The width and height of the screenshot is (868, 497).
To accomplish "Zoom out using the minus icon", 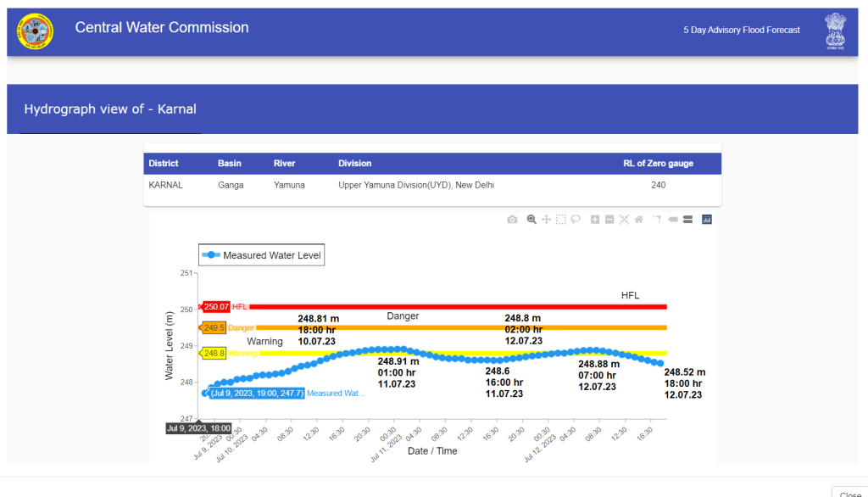I will 609,220.
